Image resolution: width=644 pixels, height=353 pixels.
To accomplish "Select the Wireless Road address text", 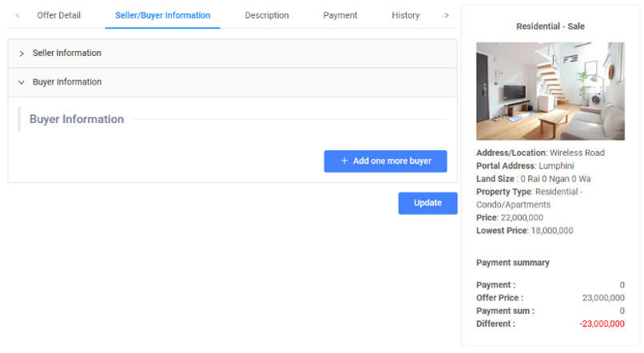I will [x=577, y=153].
